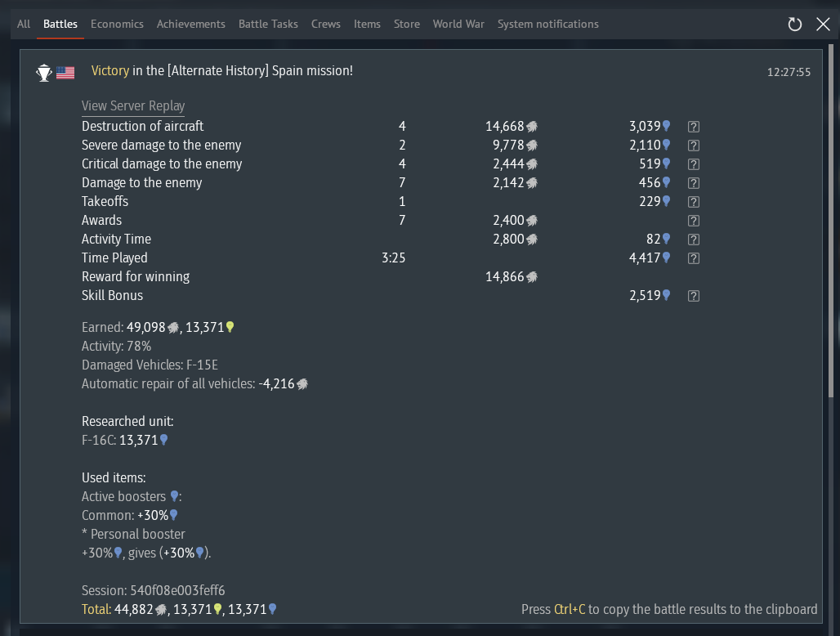Open the All messages tab

pos(24,24)
